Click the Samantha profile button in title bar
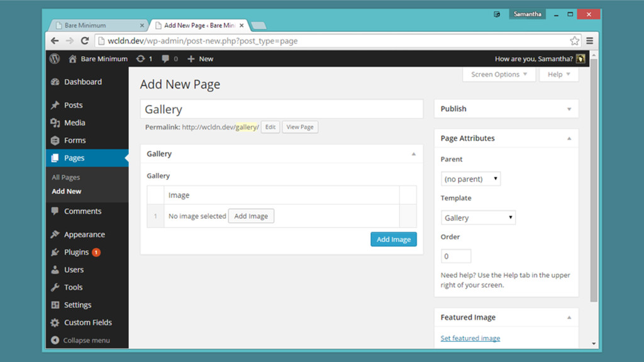644x362 pixels. coord(528,14)
